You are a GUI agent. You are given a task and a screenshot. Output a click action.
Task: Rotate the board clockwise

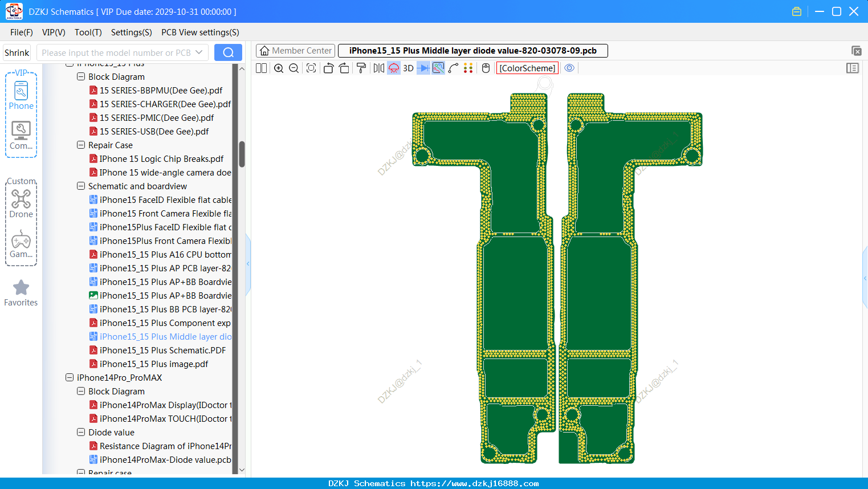click(344, 68)
